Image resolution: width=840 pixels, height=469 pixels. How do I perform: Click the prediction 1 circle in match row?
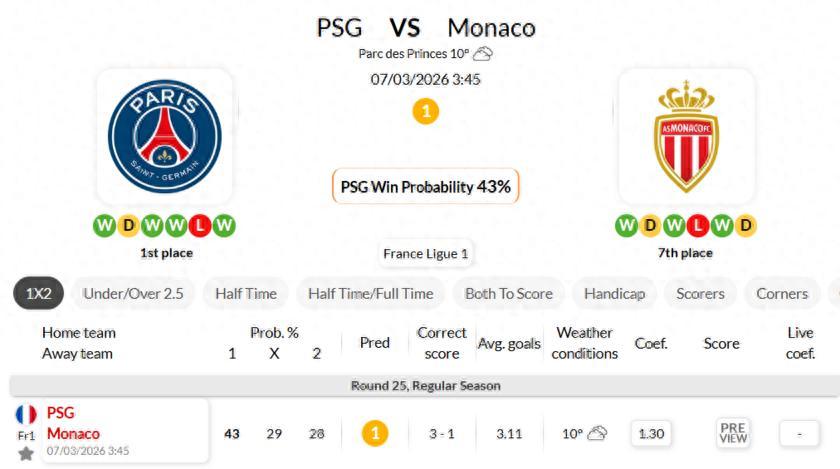pos(374,433)
